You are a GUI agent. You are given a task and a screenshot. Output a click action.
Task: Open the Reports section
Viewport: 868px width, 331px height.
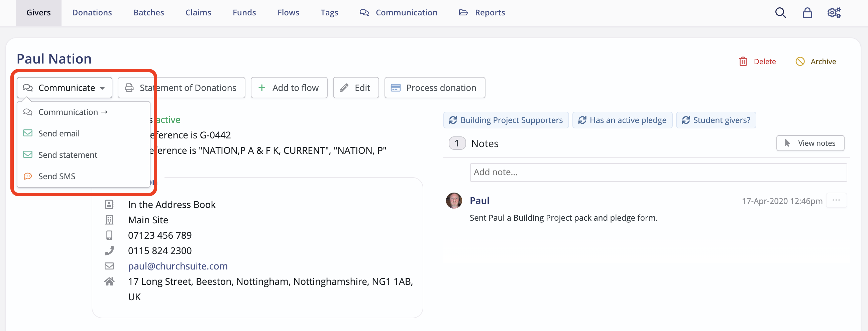point(490,12)
